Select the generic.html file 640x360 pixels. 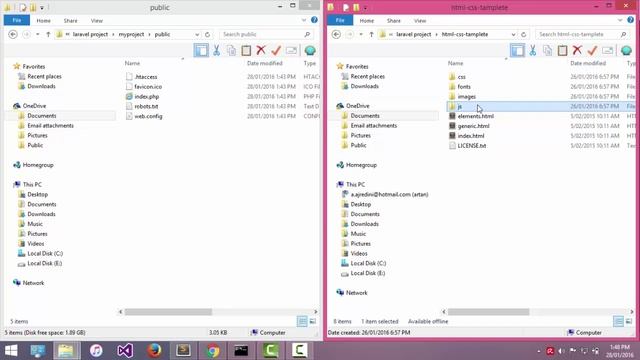(473, 126)
